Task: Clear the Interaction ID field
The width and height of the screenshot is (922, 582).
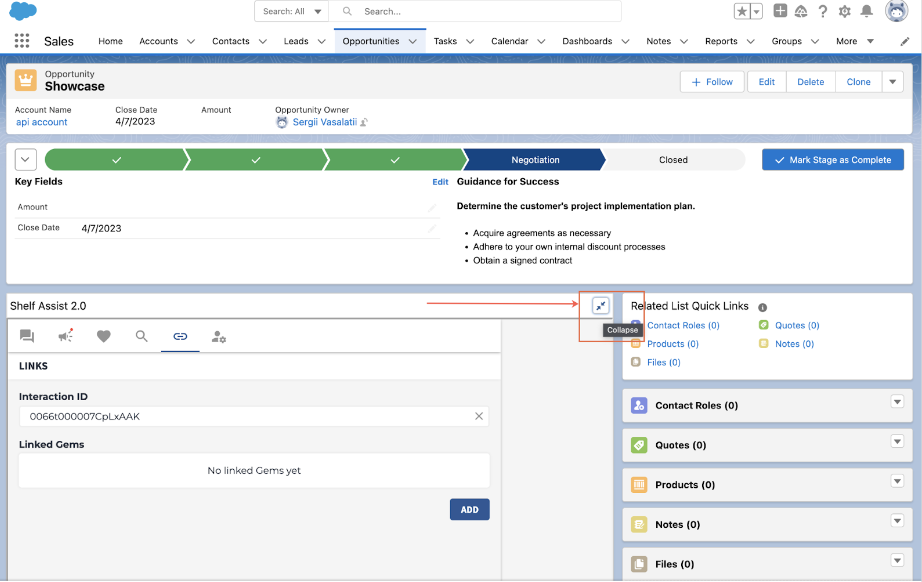Action: [x=479, y=416]
